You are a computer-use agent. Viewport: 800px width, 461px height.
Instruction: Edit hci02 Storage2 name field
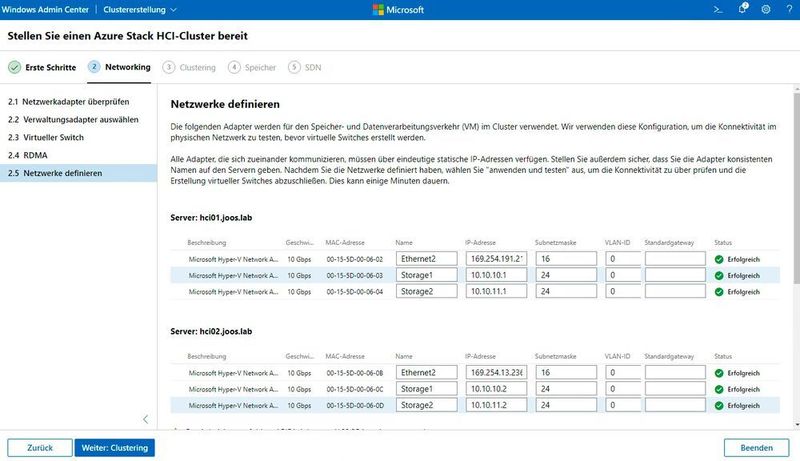tap(427, 405)
